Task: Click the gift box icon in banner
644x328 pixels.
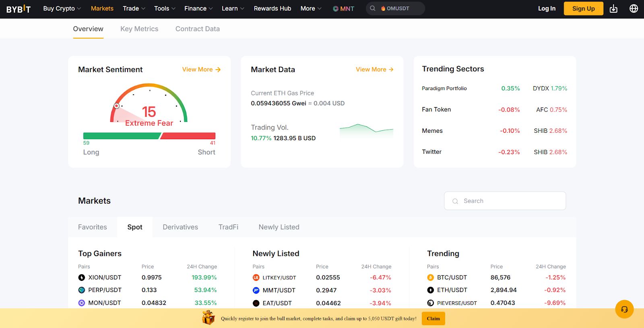Action: click(x=208, y=318)
